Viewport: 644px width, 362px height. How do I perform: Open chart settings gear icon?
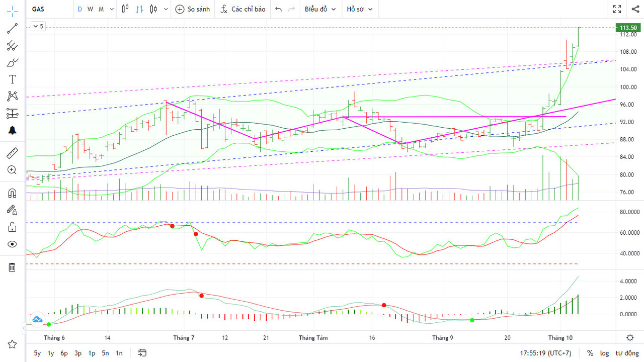click(630, 338)
